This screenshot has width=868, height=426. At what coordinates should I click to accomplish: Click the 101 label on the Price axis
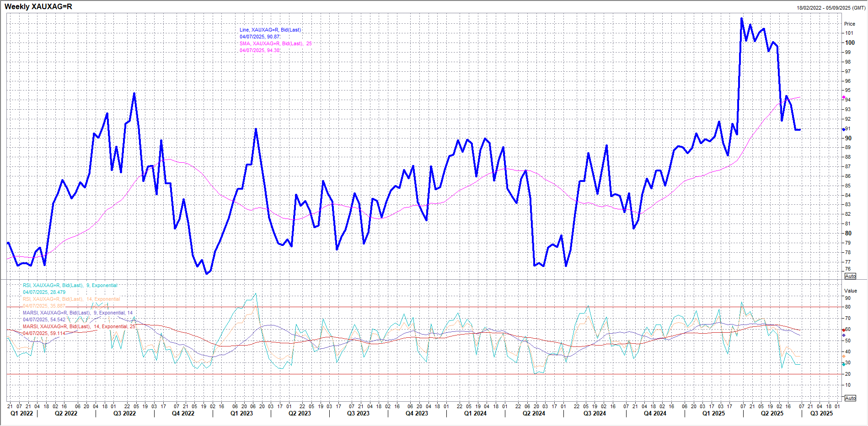coord(849,33)
